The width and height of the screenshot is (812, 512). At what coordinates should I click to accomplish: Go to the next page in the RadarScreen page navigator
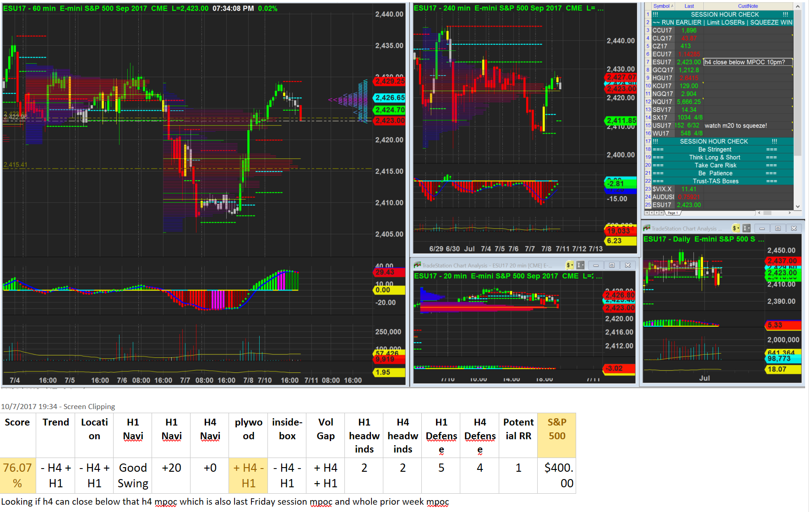[x=656, y=213]
